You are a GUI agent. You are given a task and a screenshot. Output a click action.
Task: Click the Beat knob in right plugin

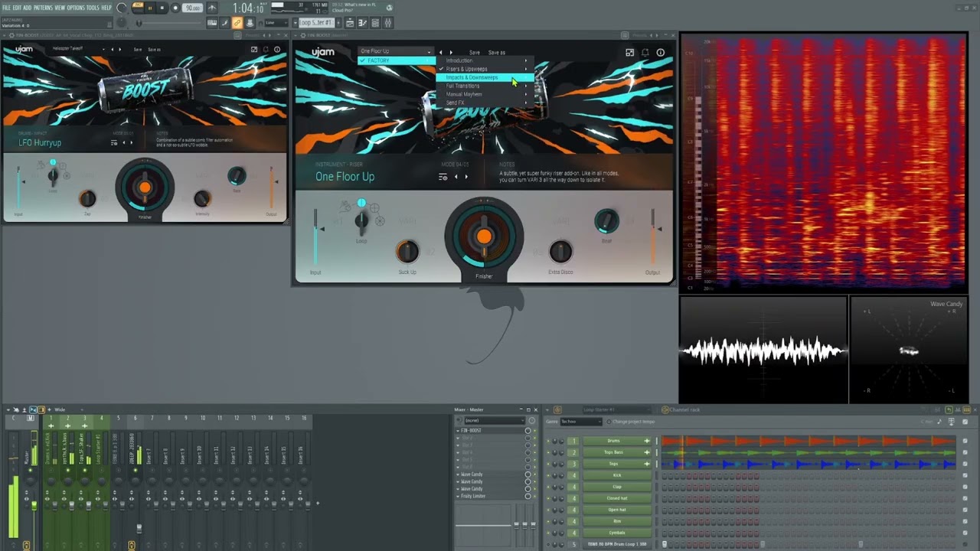point(606,221)
